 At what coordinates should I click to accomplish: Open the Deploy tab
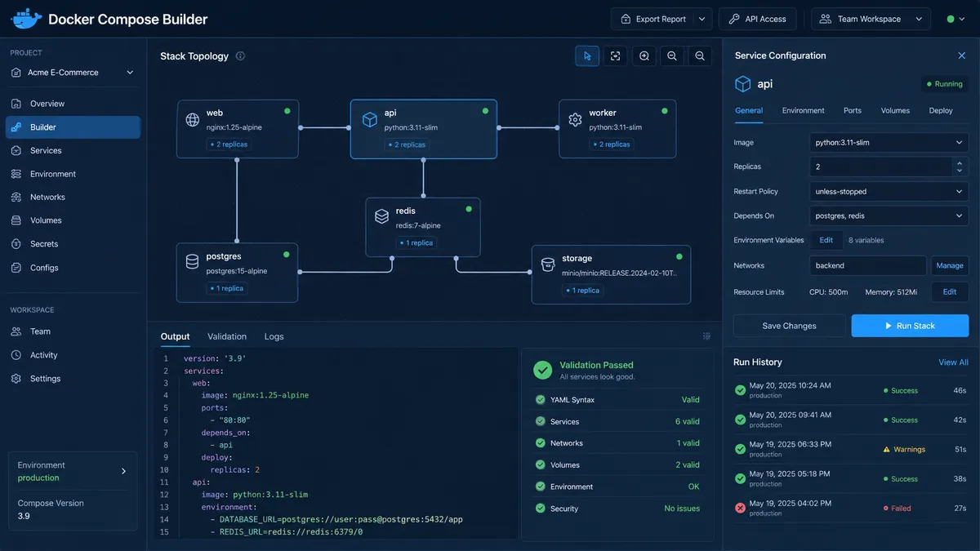941,110
